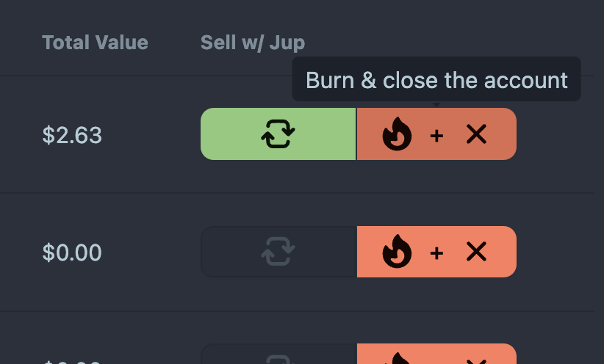Sort by the Total Value column header
Image resolution: width=604 pixels, height=364 pixels.
pos(95,43)
